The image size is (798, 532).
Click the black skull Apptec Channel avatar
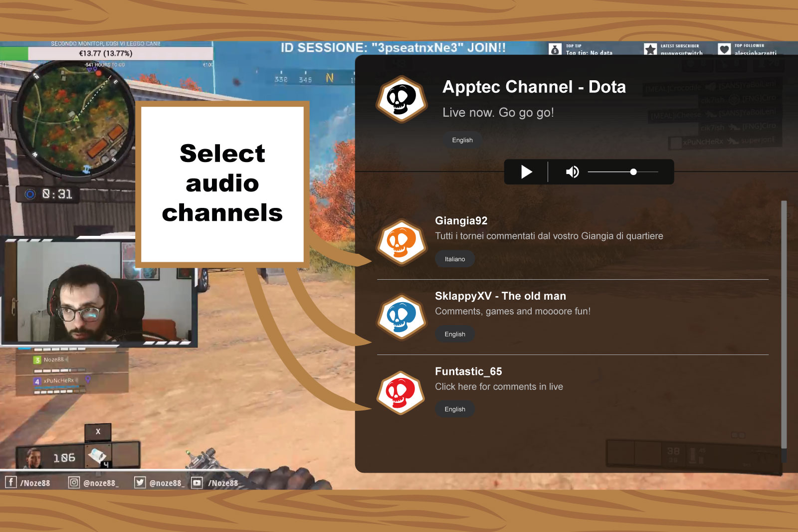(401, 99)
